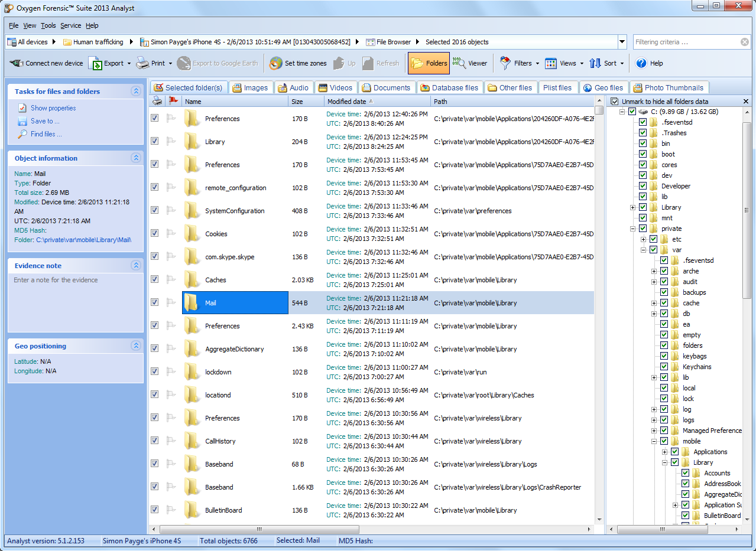
Task: Collapse the Tasks for files and folders panel
Action: (x=136, y=91)
